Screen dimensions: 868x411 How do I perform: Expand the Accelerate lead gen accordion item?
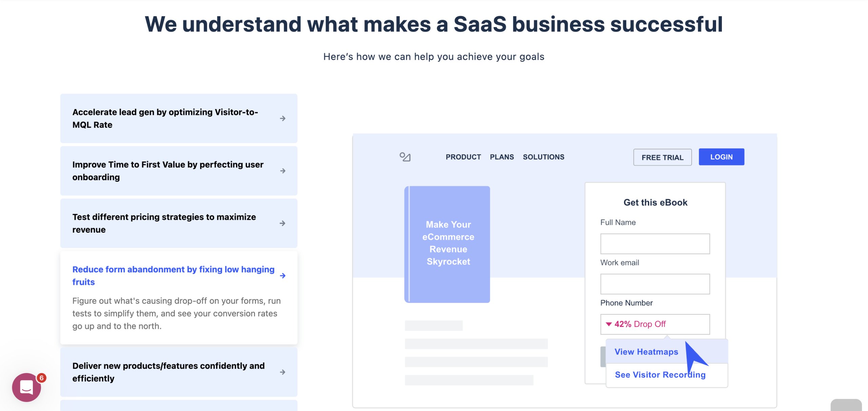165,118
